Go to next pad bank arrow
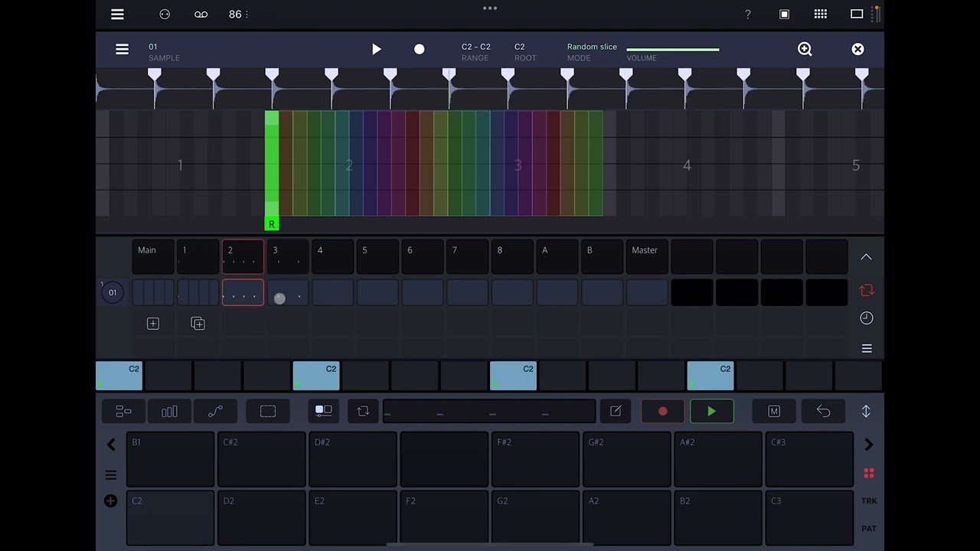 pyautogui.click(x=868, y=445)
